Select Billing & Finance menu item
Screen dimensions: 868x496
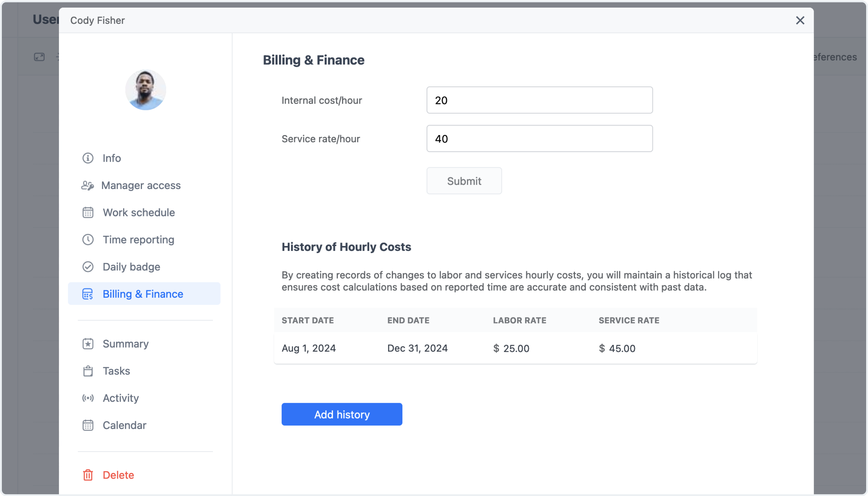pos(144,294)
